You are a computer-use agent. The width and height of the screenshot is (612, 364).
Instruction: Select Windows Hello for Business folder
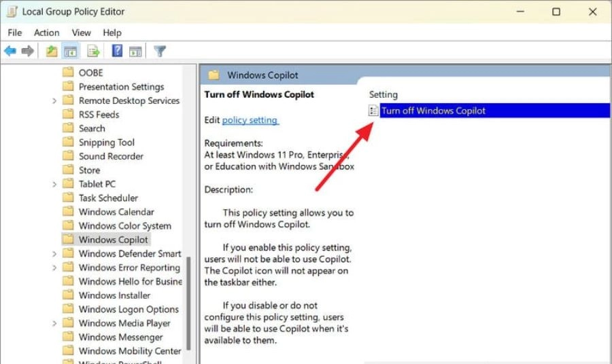tap(131, 281)
